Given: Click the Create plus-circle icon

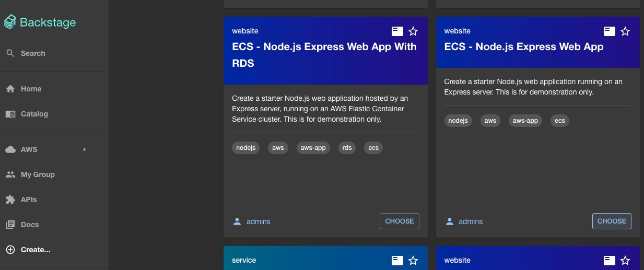Looking at the screenshot, I should point(10,250).
